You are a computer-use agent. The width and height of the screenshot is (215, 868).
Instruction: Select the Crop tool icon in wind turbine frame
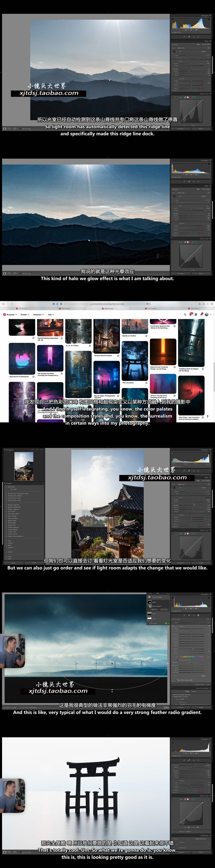184,615
